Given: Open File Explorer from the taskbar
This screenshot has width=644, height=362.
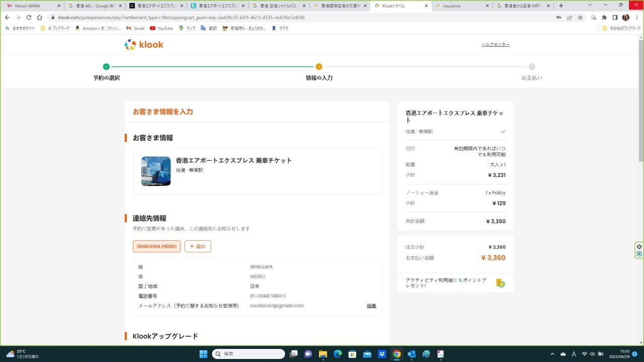Looking at the screenshot, I should click(x=323, y=354).
